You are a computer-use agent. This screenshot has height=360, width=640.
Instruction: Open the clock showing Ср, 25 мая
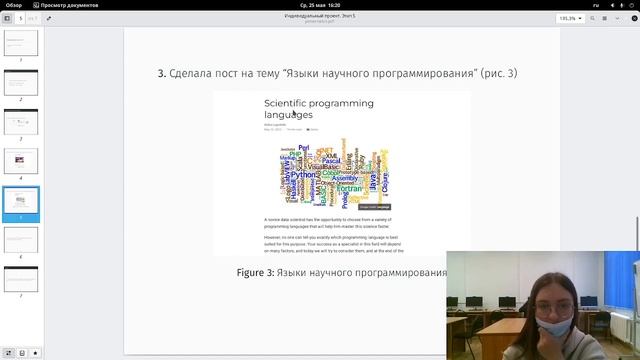coord(320,5)
